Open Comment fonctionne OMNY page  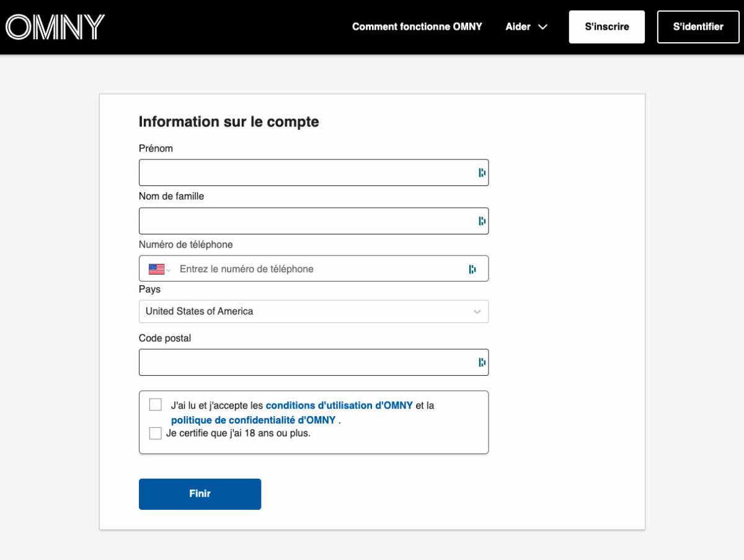pos(417,27)
